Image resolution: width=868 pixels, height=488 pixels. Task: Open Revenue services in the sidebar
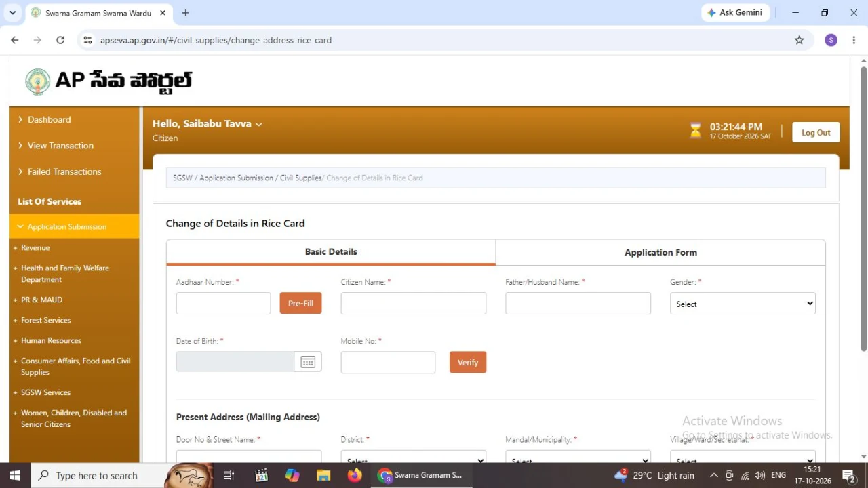coord(35,247)
